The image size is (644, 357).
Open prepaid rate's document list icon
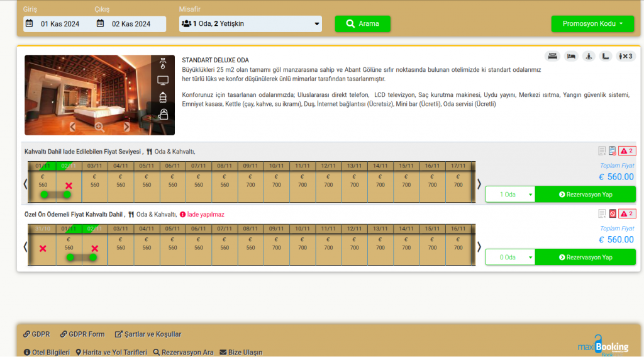tap(602, 214)
